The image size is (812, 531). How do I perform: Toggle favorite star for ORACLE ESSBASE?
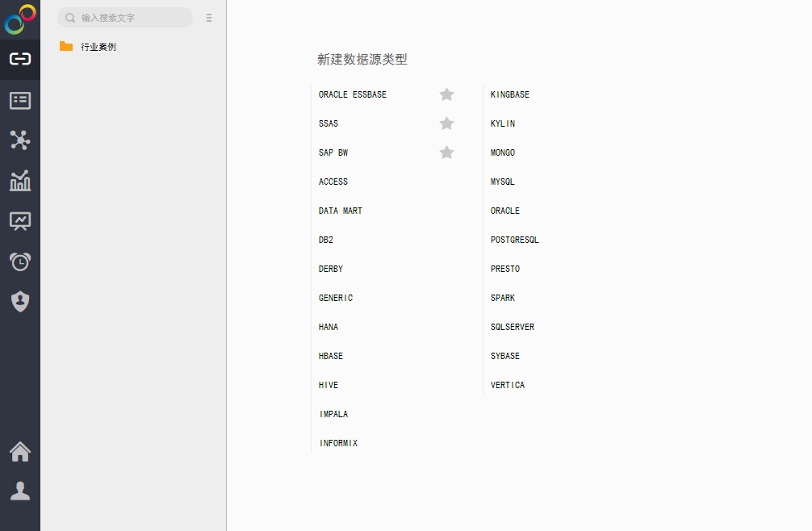[x=446, y=94]
